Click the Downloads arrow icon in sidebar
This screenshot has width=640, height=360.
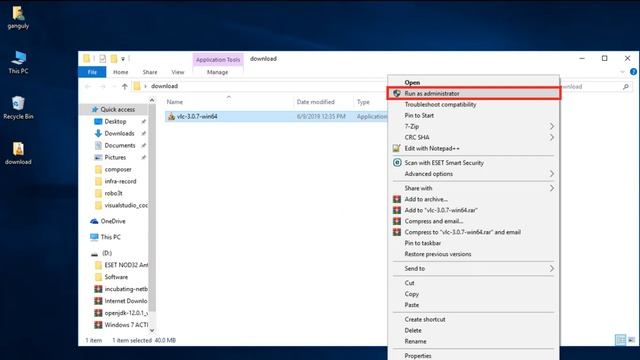pyautogui.click(x=98, y=133)
